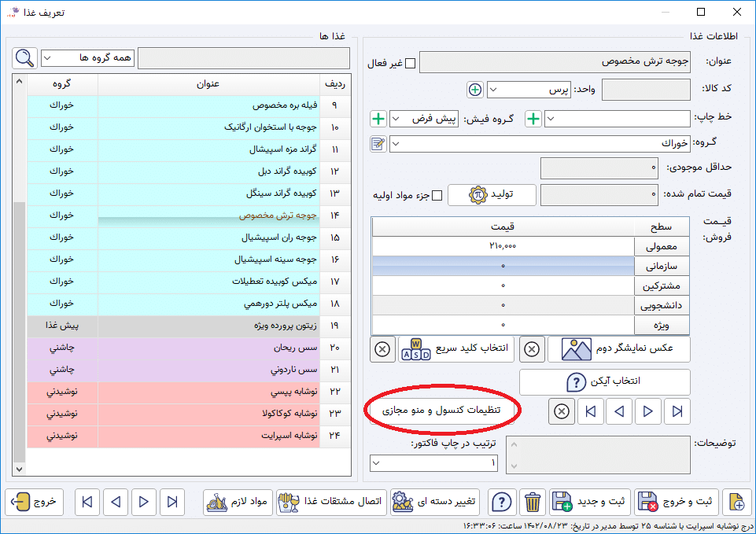
Task: Clear the selected icon X button beside navigation arrows
Action: tap(561, 411)
